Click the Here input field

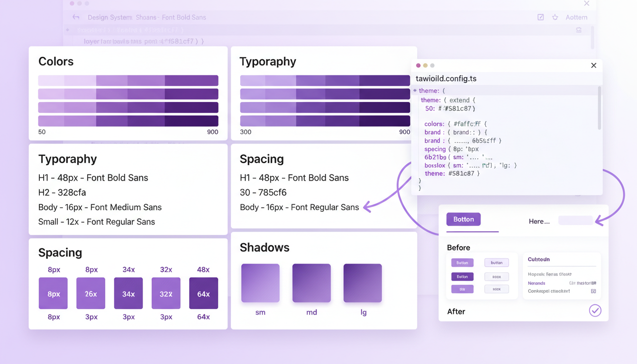pyautogui.click(x=575, y=220)
